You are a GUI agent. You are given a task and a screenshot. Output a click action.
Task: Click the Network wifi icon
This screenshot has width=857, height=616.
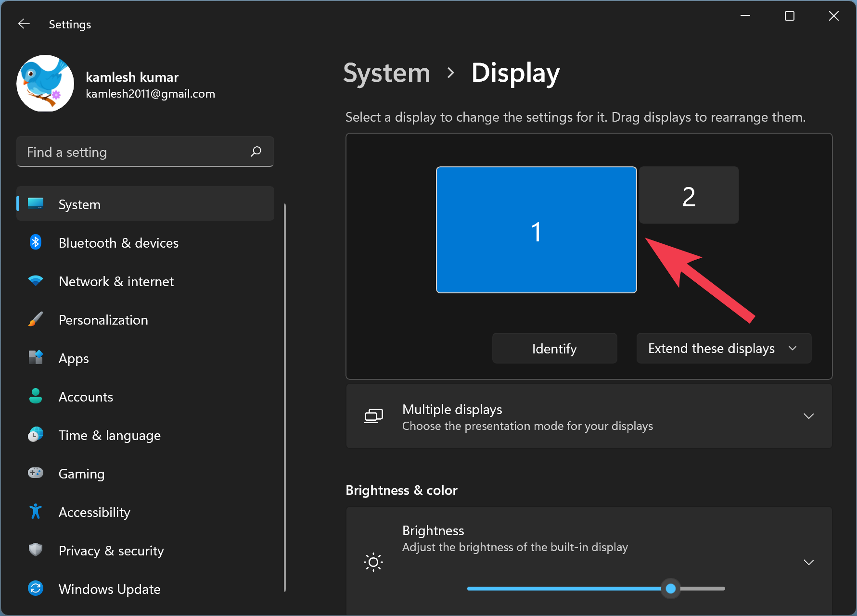pyautogui.click(x=36, y=281)
